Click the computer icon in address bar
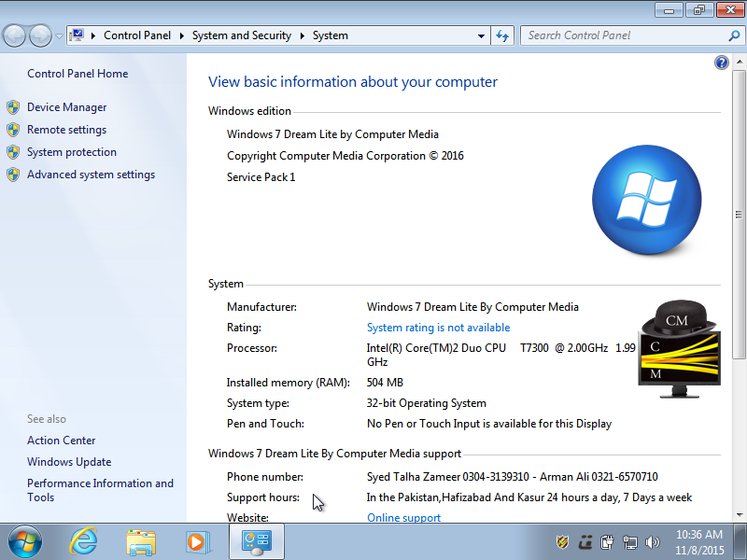This screenshot has width=747, height=560. point(77,35)
